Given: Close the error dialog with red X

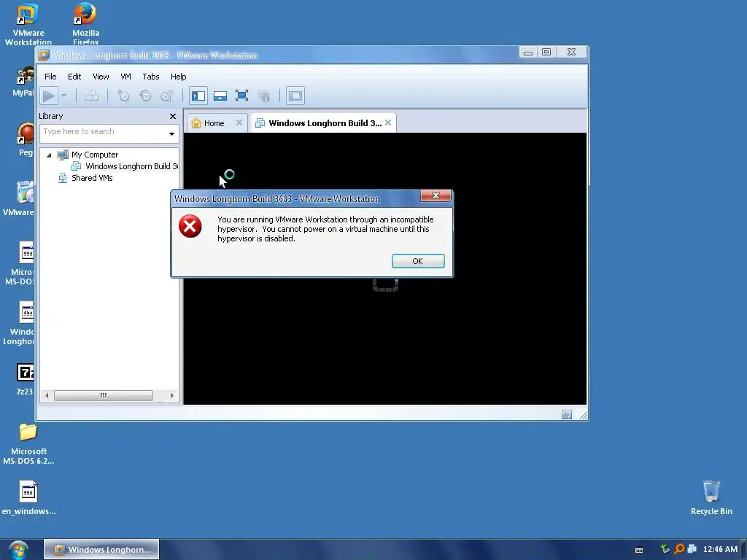Looking at the screenshot, I should [x=436, y=195].
